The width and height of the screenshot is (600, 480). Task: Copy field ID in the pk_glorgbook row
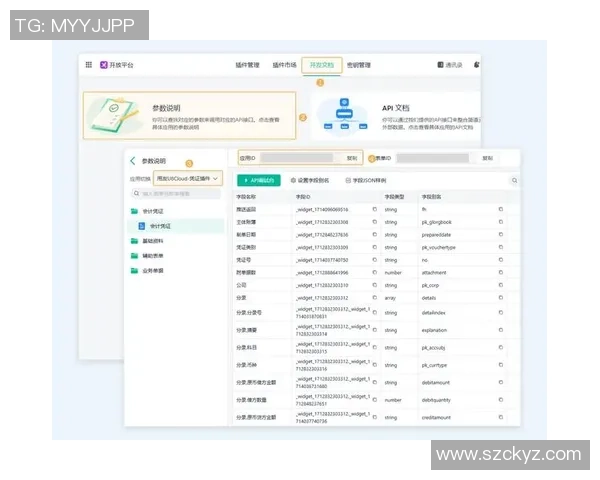pos(375,222)
